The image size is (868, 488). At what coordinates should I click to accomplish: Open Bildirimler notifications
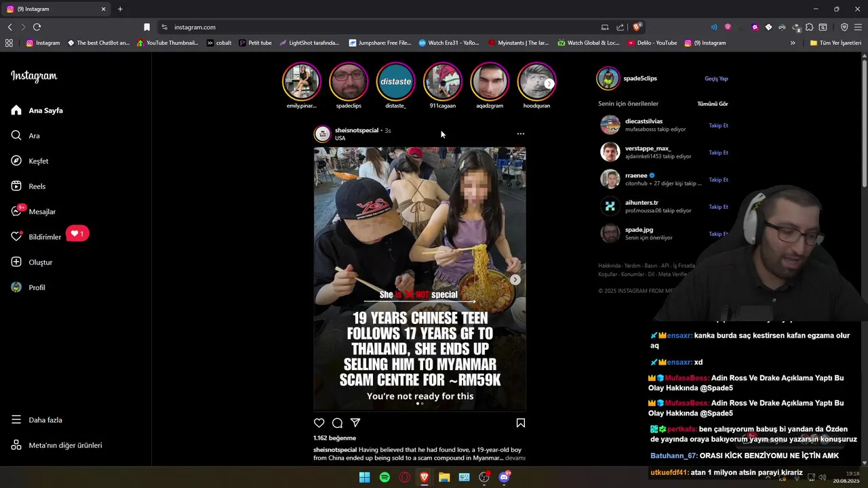(x=37, y=237)
